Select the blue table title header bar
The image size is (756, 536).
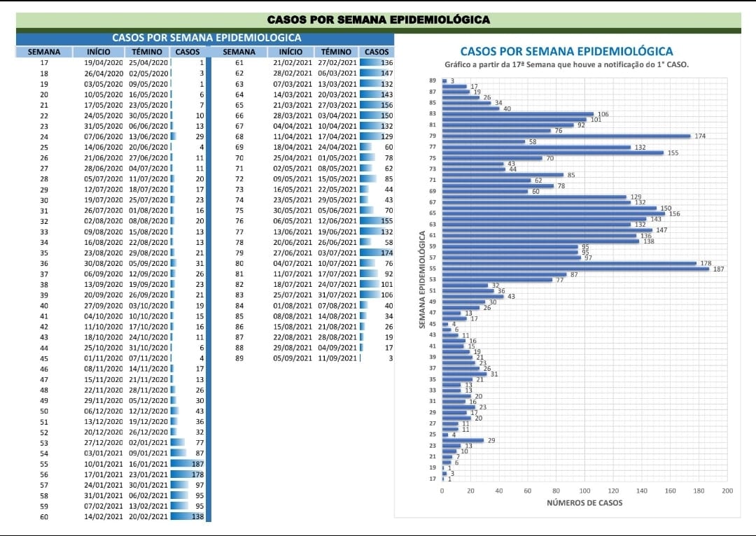tap(206, 38)
